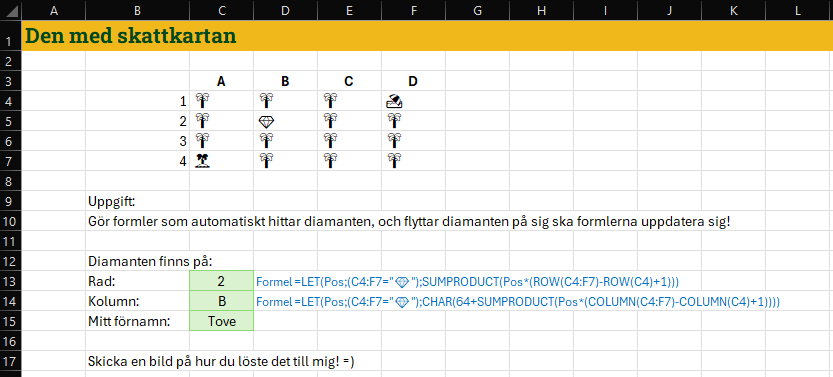This screenshot has width=833, height=377.
Task: Click the bold grid header 'D' in row 3
Action: (413, 81)
